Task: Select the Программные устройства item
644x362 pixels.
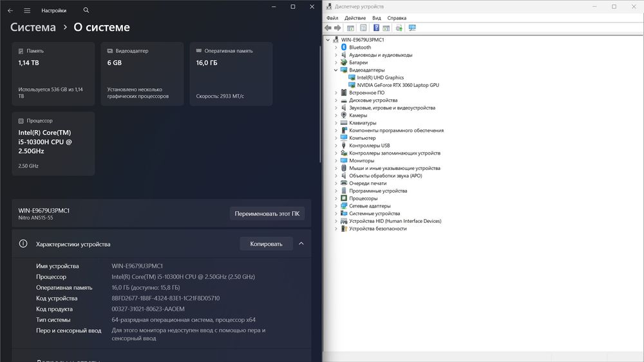Action: click(x=378, y=191)
